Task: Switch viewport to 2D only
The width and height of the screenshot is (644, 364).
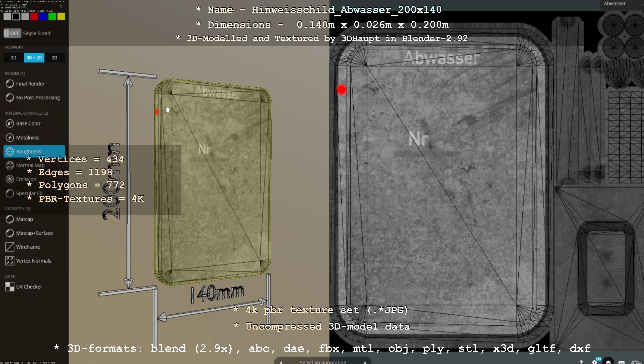Action: pos(55,58)
